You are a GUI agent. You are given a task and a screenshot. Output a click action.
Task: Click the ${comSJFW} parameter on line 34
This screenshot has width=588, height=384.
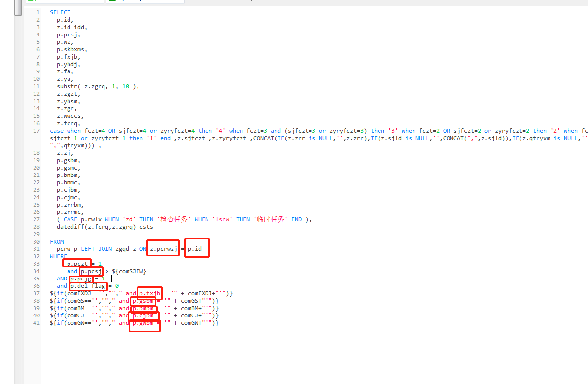coord(129,271)
